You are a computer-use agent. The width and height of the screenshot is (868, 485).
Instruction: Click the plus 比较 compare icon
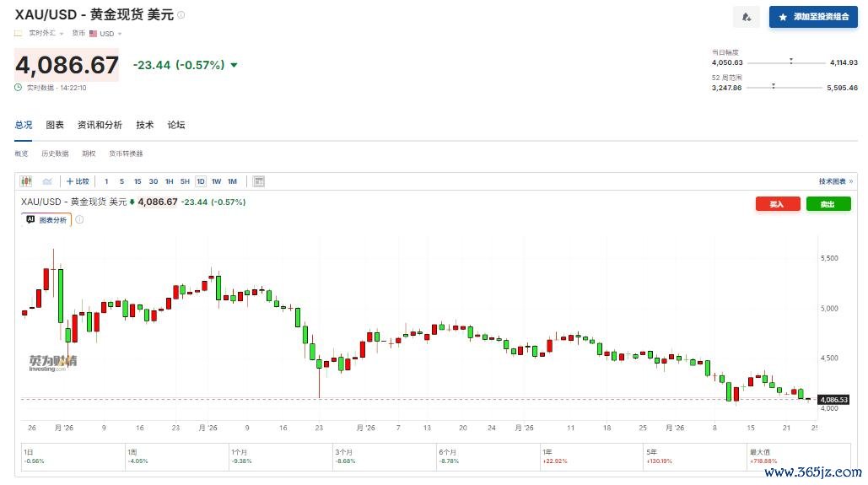click(x=78, y=181)
